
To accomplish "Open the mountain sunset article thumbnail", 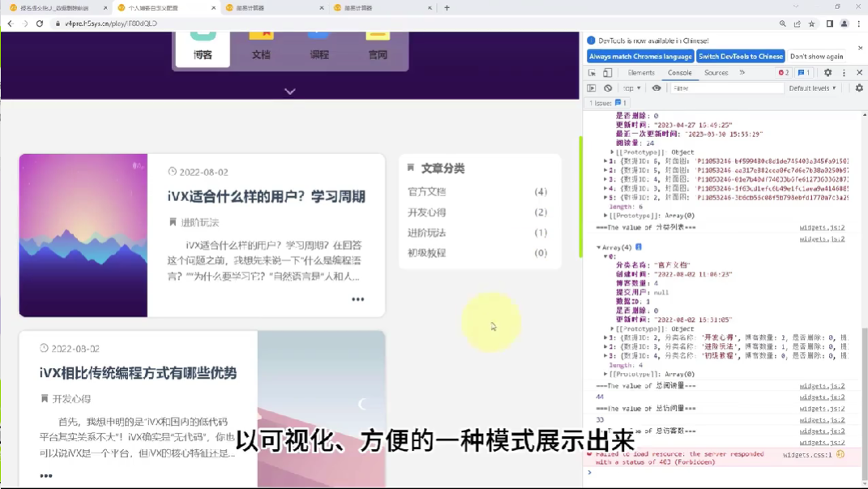I will click(83, 235).
